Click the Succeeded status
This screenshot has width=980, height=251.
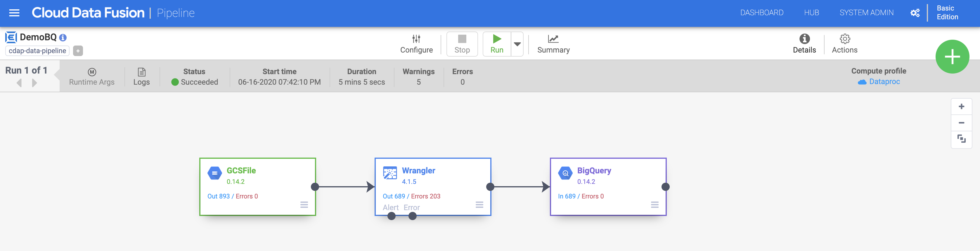[195, 82]
